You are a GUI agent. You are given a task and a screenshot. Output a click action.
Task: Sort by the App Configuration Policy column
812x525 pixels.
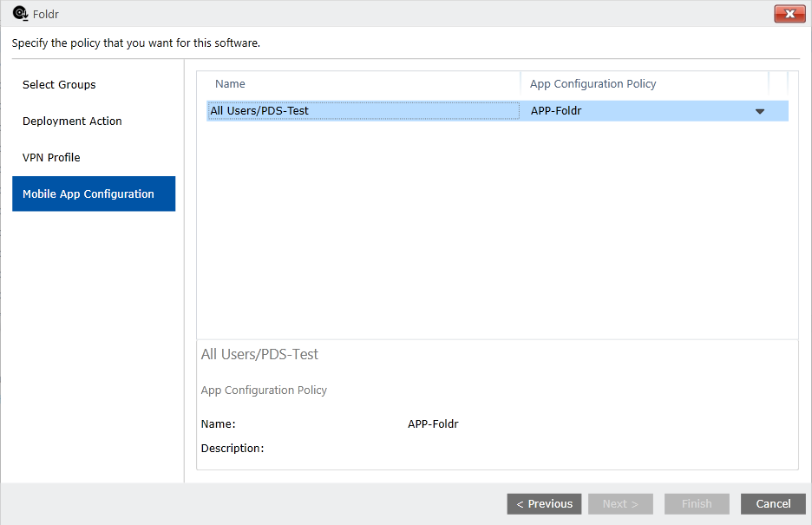[593, 83]
